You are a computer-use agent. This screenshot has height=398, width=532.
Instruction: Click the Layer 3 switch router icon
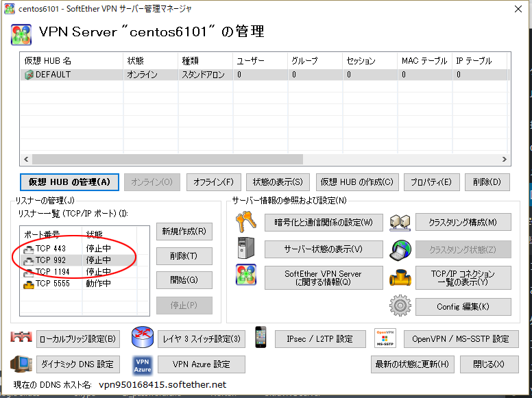pyautogui.click(x=142, y=338)
